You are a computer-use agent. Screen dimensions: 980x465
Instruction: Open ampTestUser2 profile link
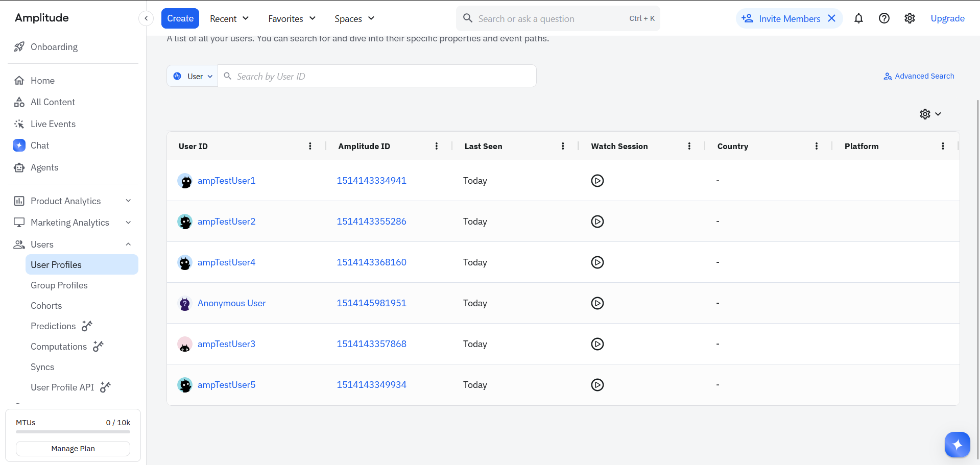click(226, 222)
